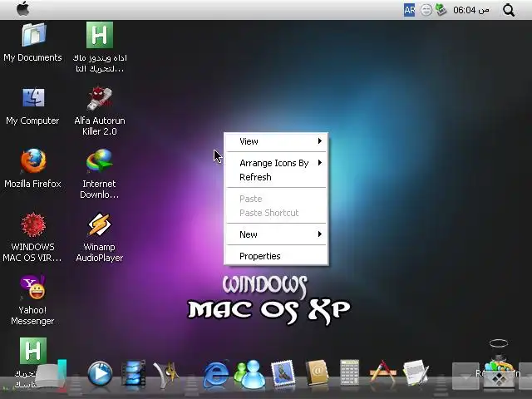
Task: Select the green H icon near the dock
Action: pos(33,351)
